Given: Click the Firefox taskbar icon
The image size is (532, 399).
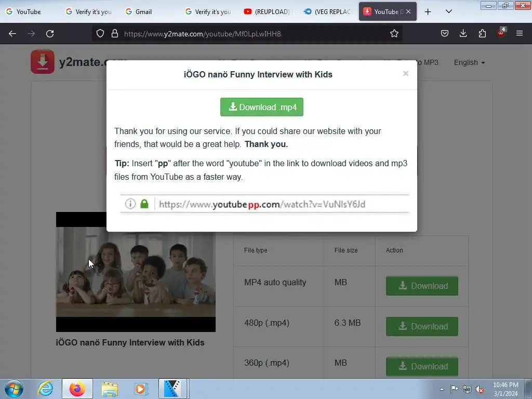Looking at the screenshot, I should [x=77, y=389].
